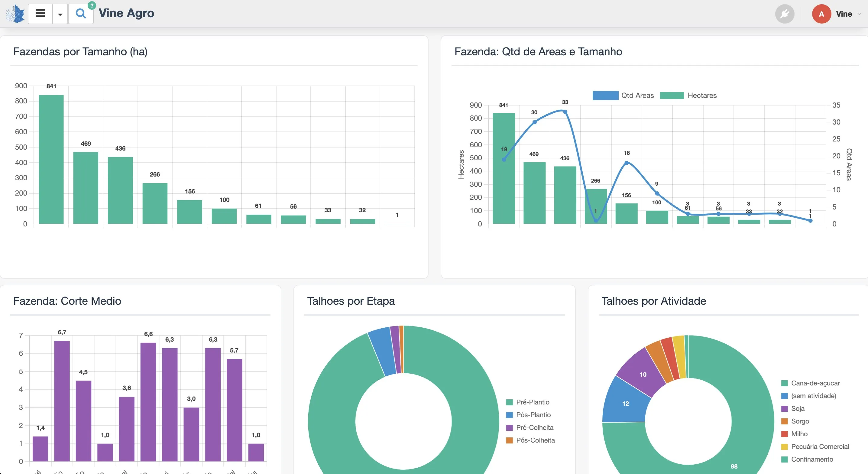Click the Fazenda: Qtd de Areas e Tamanho heading
Image resolution: width=868 pixels, height=474 pixels.
point(538,52)
